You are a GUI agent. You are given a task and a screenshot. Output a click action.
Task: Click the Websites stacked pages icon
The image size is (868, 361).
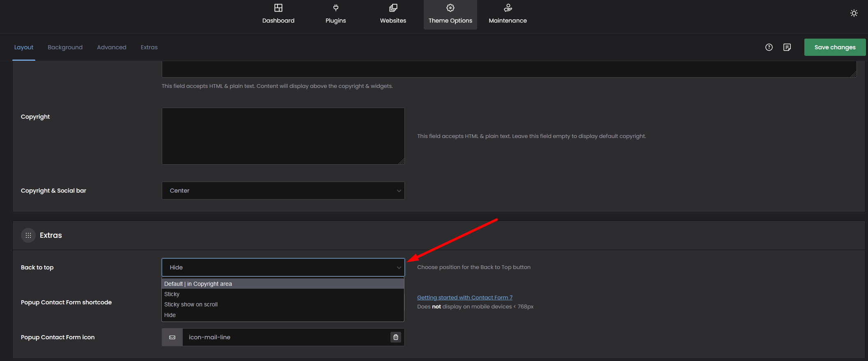pos(393,8)
